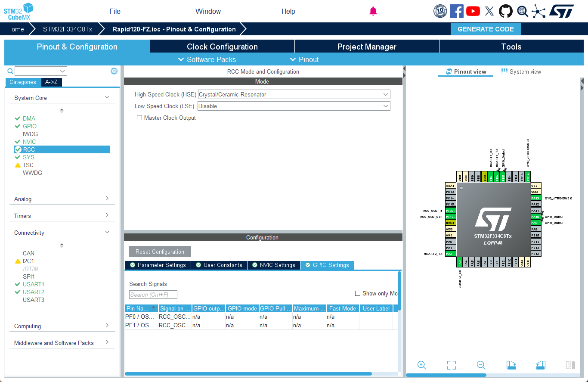
Task: Open ST YouTube channel icon
Action: 473,11
